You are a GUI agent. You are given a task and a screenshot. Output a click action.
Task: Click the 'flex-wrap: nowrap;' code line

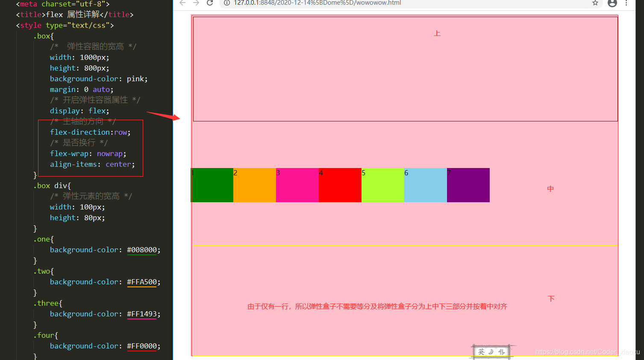88,153
